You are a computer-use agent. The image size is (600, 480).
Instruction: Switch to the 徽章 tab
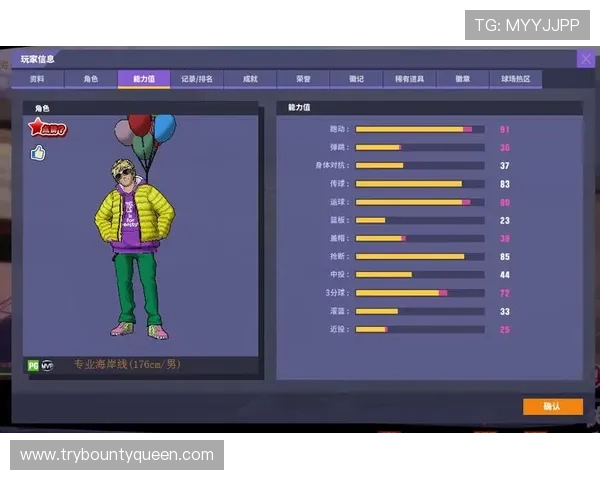(463, 79)
